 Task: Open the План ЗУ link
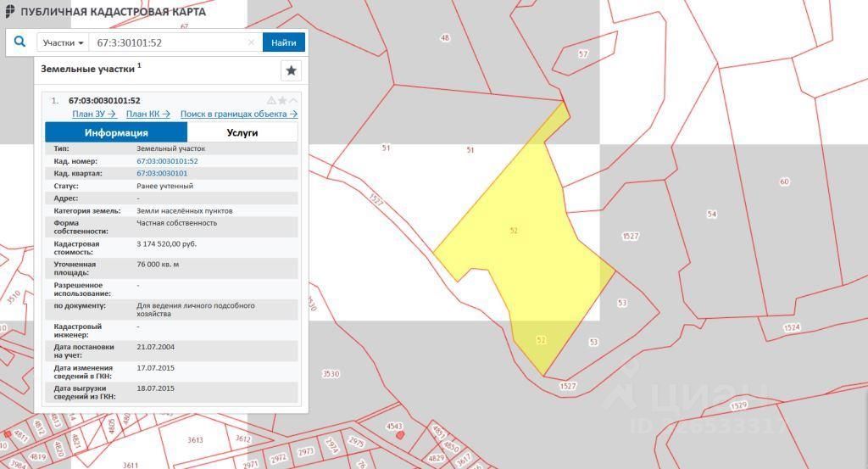tap(93, 114)
